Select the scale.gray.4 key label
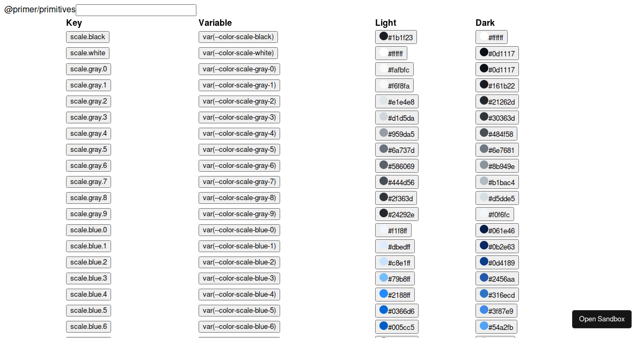The height and width of the screenshot is (338, 644). pyautogui.click(x=88, y=133)
